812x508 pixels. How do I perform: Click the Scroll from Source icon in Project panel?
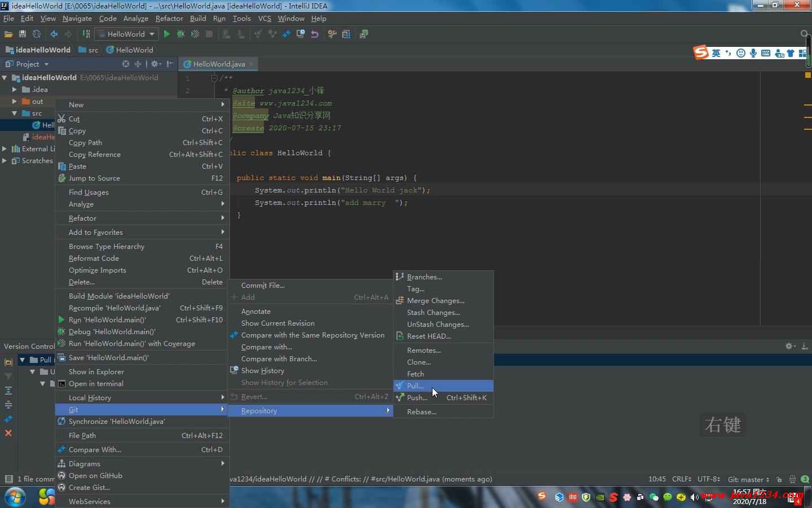(x=126, y=64)
